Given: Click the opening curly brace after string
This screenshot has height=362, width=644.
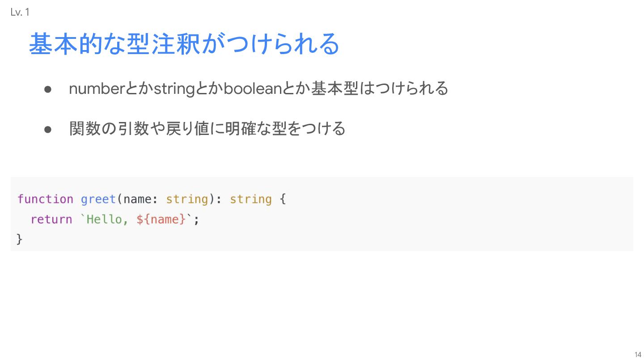Looking at the screenshot, I should point(282,199).
